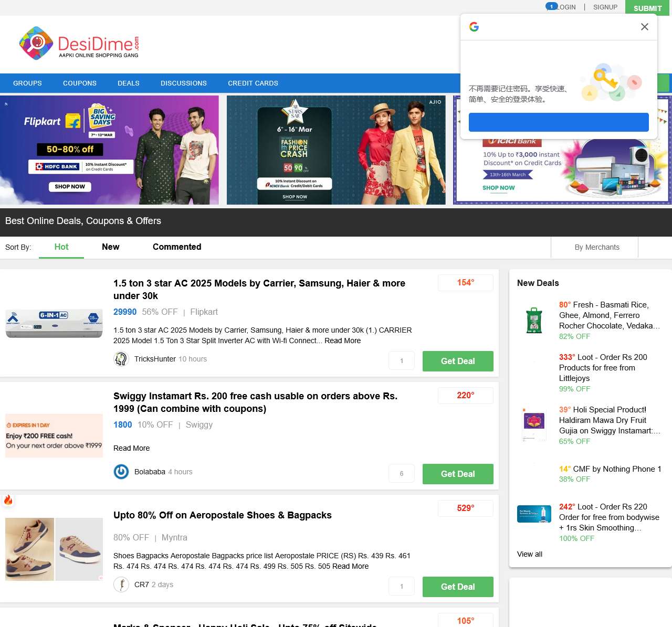Click the 154° vote score on the AC deal

tap(466, 283)
